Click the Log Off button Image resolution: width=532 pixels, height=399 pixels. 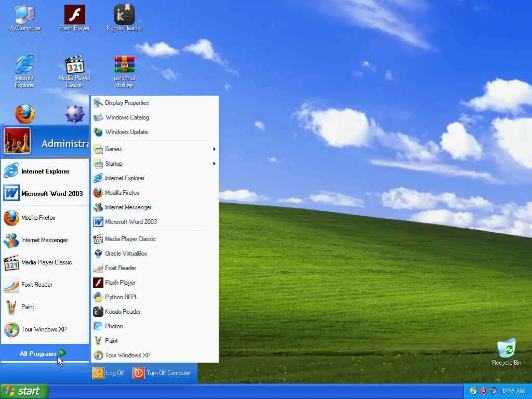[x=108, y=373]
